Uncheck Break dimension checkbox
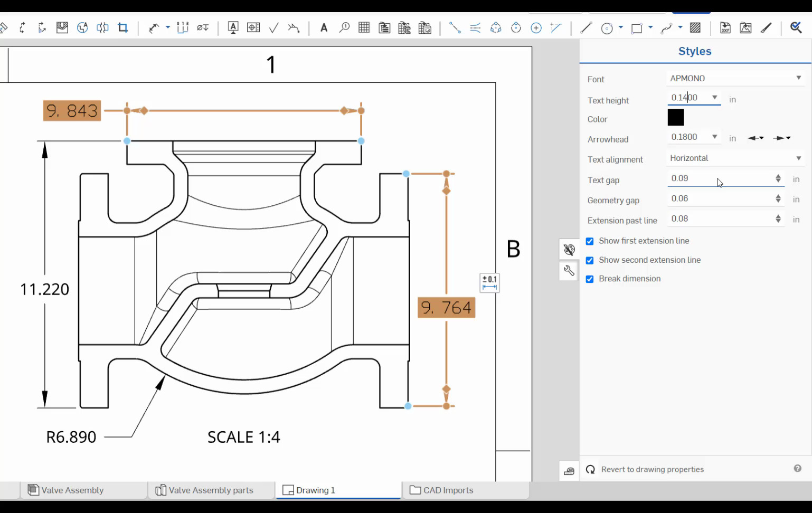 590,279
